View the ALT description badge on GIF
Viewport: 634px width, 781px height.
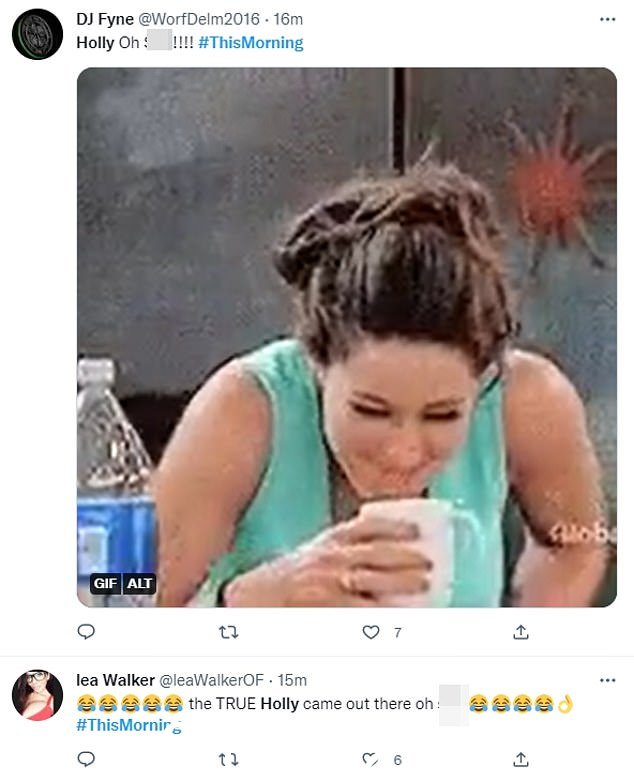coord(139,583)
